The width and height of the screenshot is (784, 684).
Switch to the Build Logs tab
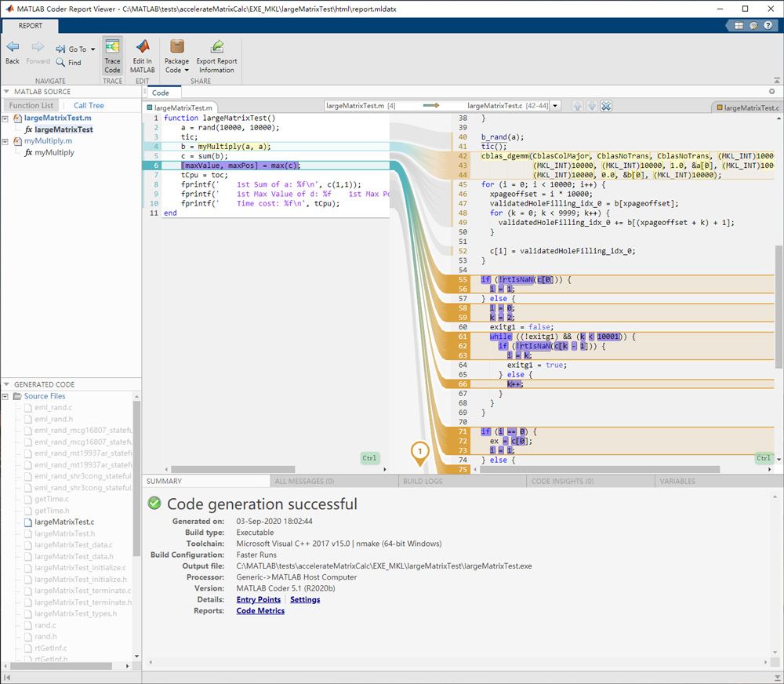click(423, 481)
